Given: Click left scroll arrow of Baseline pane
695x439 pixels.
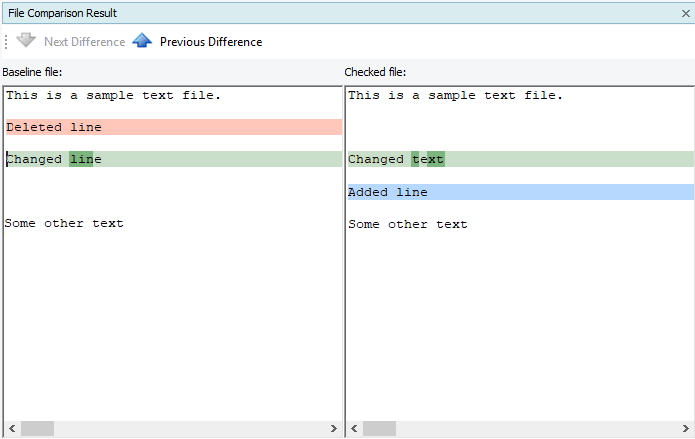Looking at the screenshot, I should point(11,429).
